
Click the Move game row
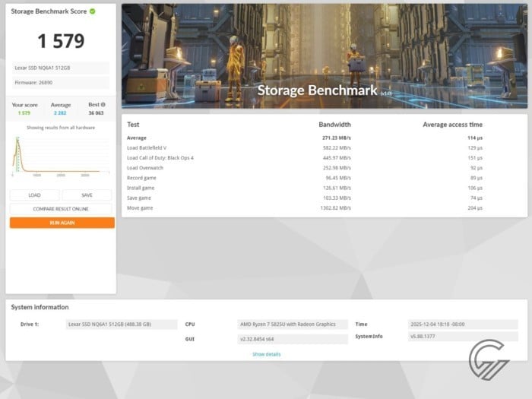pos(304,208)
